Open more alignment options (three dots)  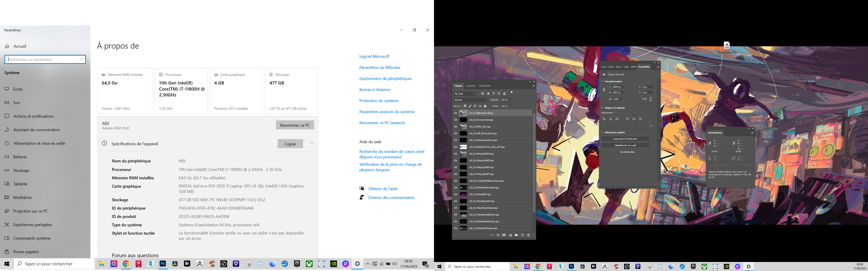tap(651, 126)
